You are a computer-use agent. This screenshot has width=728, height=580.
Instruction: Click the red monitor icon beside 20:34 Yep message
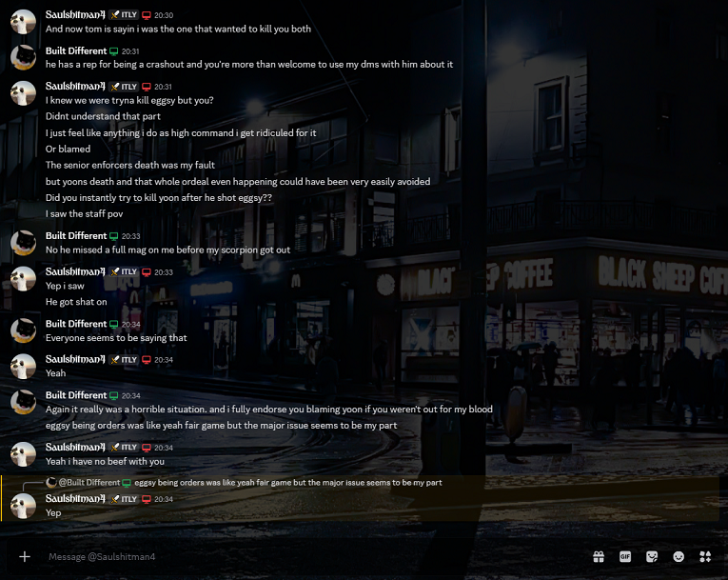click(147, 499)
